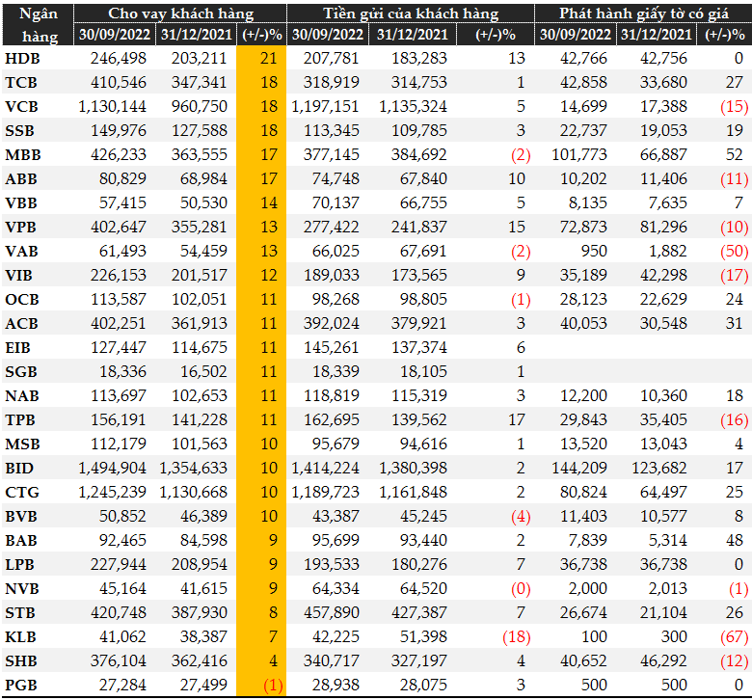Click the 'Phát hành giấy tờ có giá' header
The width and height of the screenshot is (752, 700).
pos(642,13)
